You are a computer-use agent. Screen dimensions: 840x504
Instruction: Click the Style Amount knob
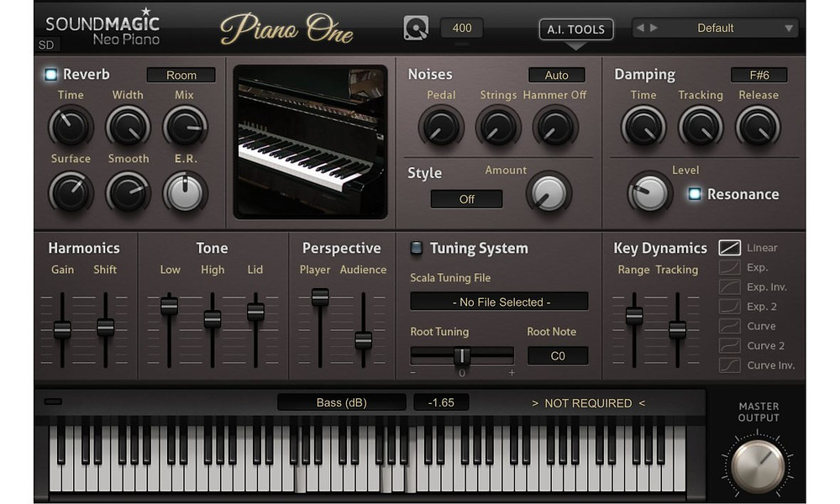pos(549,193)
